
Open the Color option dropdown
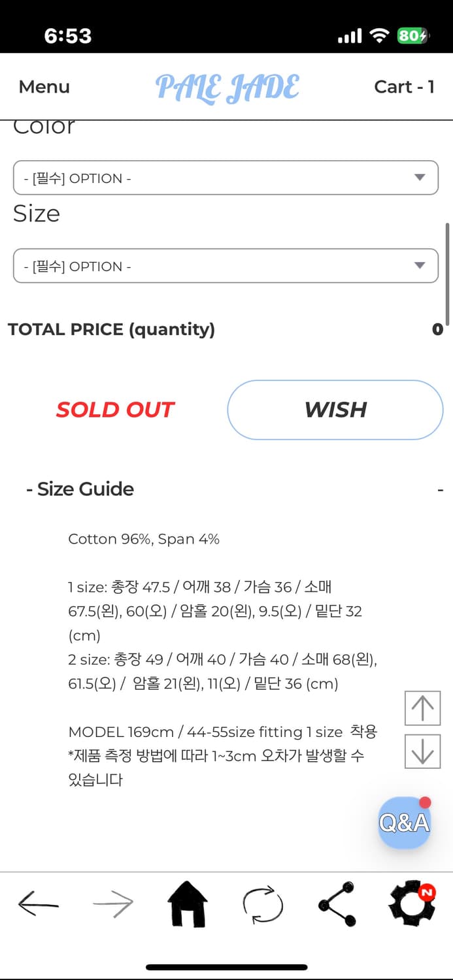226,178
